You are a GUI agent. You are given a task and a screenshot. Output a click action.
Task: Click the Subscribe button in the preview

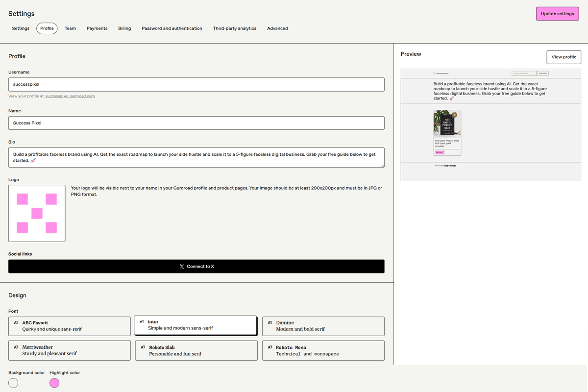543,73
